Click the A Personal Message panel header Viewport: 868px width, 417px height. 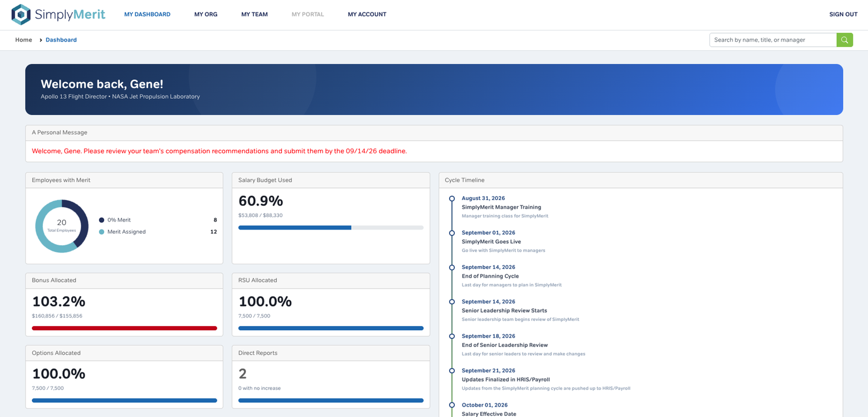point(434,132)
